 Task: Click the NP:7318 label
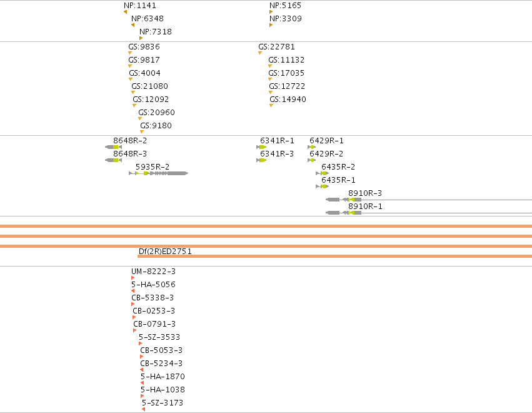pos(156,31)
